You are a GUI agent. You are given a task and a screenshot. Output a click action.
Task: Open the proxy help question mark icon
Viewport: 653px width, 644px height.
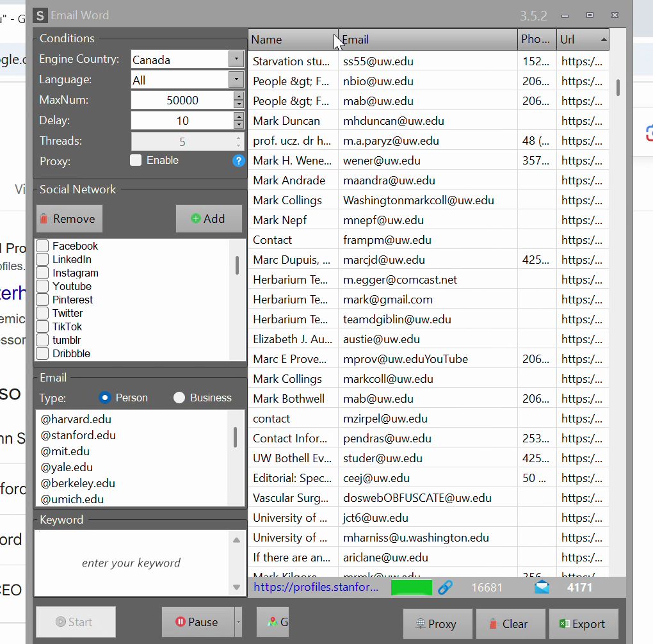click(239, 161)
